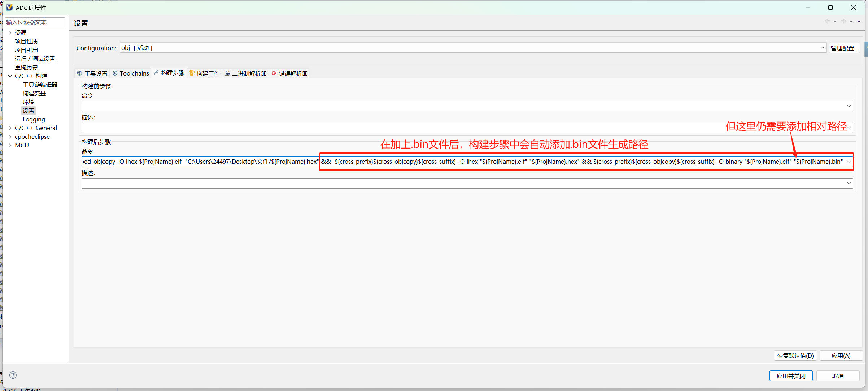Click the 管理配置 button

[x=844, y=48]
